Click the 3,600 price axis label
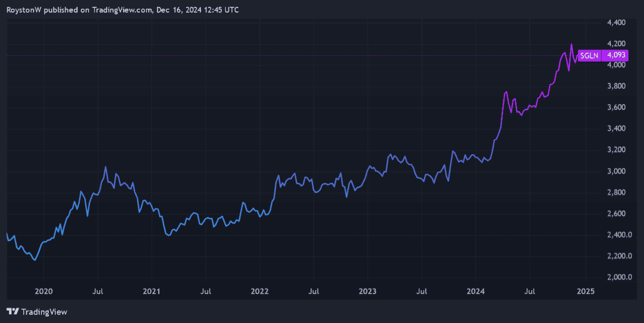Image resolution: width=644 pixels, height=323 pixels. click(x=616, y=107)
